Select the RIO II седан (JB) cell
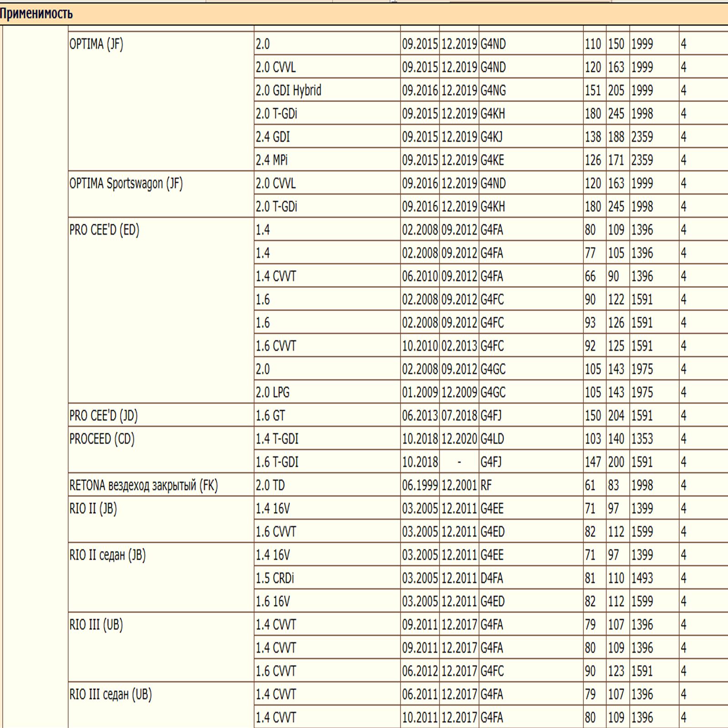Image resolution: width=728 pixels, height=728 pixels. (x=107, y=555)
